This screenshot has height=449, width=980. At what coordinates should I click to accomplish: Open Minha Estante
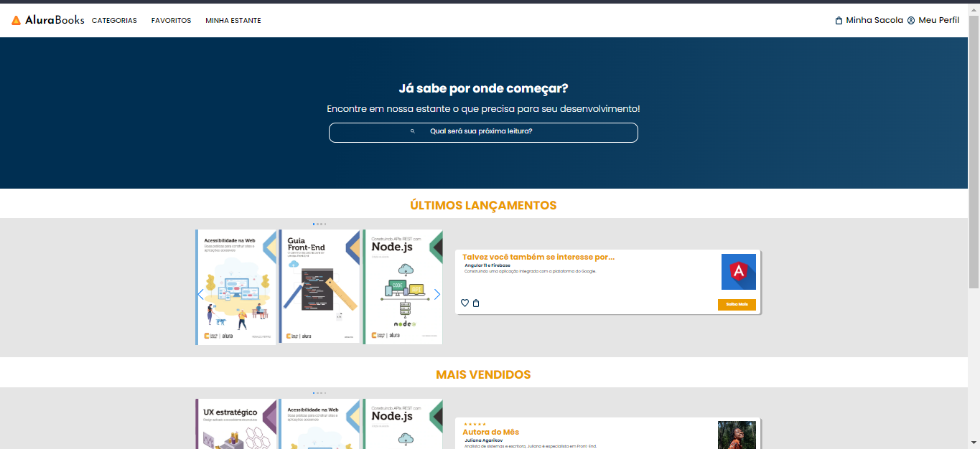tap(233, 21)
